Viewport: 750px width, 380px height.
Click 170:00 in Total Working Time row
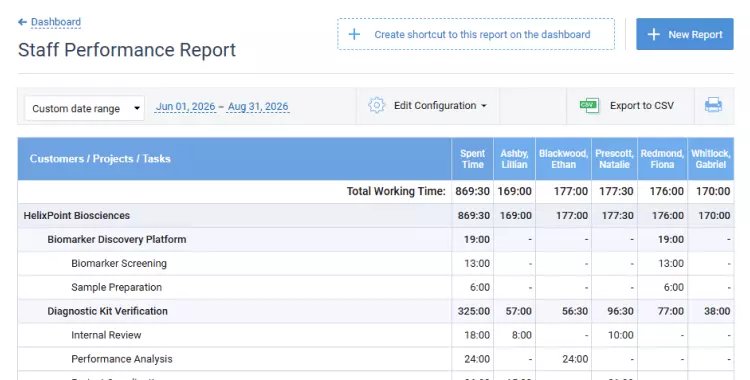(x=713, y=191)
